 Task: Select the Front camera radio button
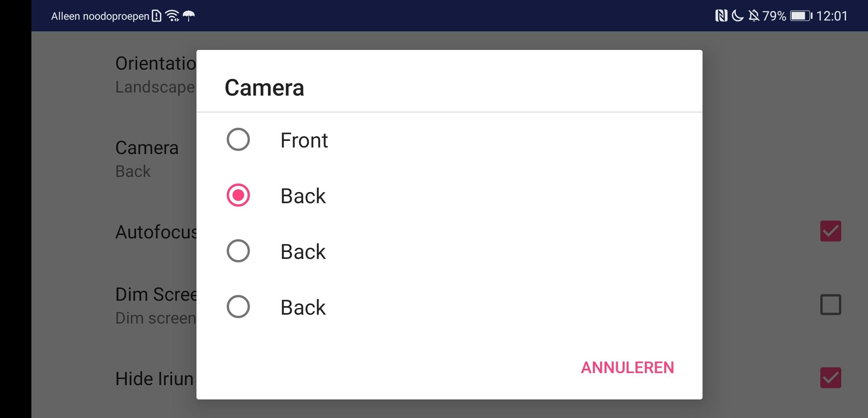coord(238,139)
